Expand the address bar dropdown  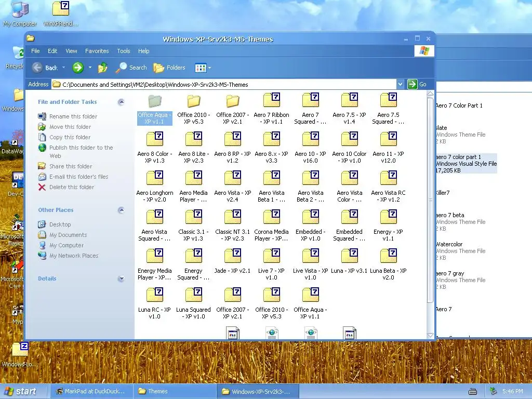[x=401, y=84]
